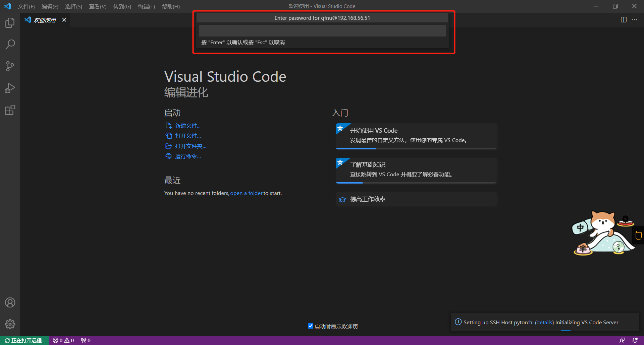Open the Extensions view icon
Viewport: 644px width, 345px height.
pyautogui.click(x=10, y=110)
